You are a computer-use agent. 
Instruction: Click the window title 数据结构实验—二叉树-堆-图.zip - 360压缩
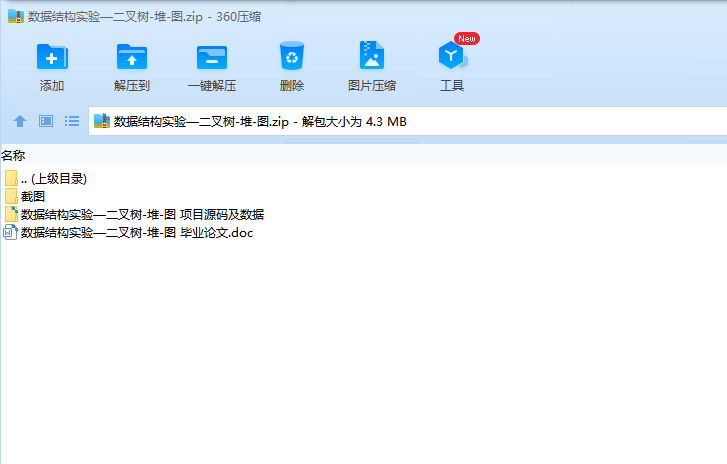click(x=144, y=17)
